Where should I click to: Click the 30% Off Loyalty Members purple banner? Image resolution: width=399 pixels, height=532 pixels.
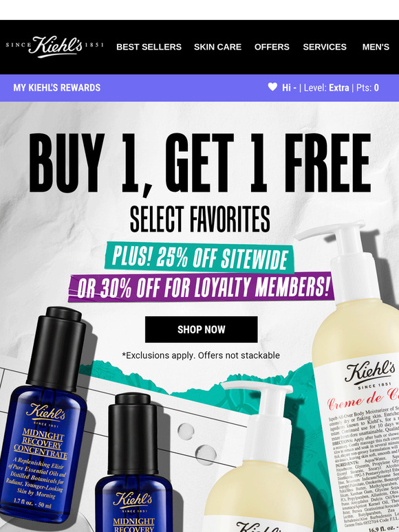(202, 287)
